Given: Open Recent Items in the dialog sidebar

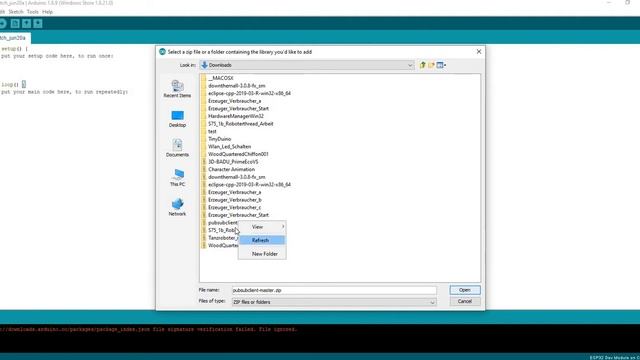Looking at the screenshot, I should point(177,89).
